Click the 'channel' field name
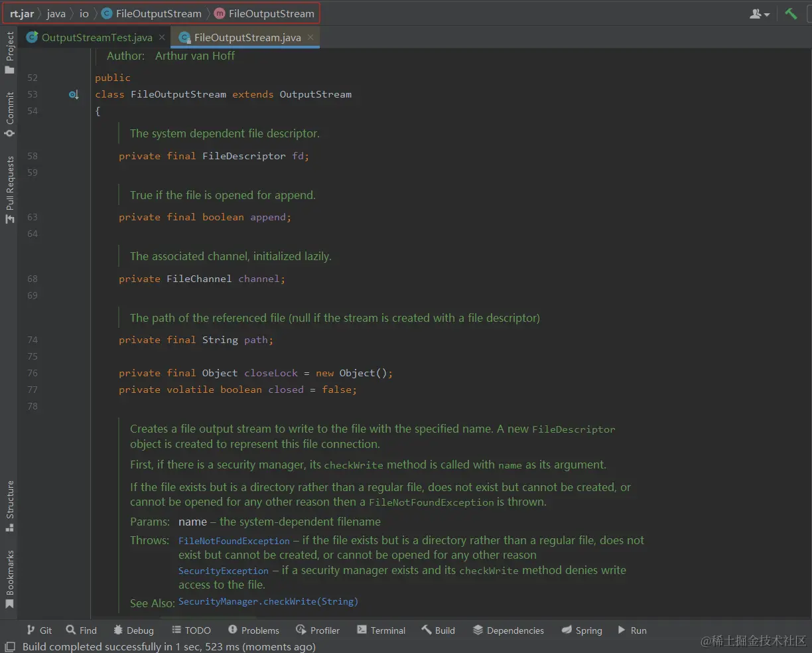The height and width of the screenshot is (653, 812). [x=259, y=279]
